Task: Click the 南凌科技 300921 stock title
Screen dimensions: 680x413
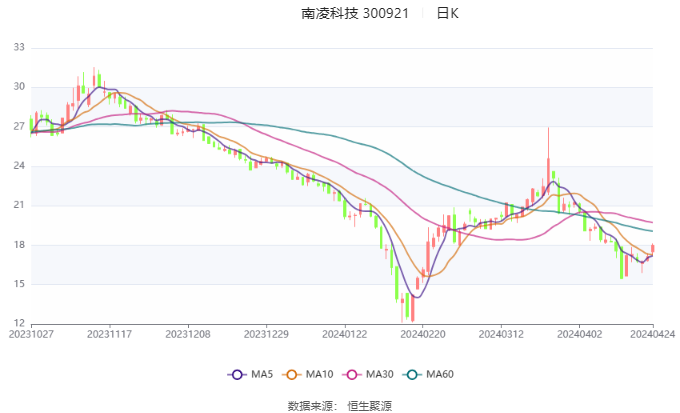Action: point(355,13)
